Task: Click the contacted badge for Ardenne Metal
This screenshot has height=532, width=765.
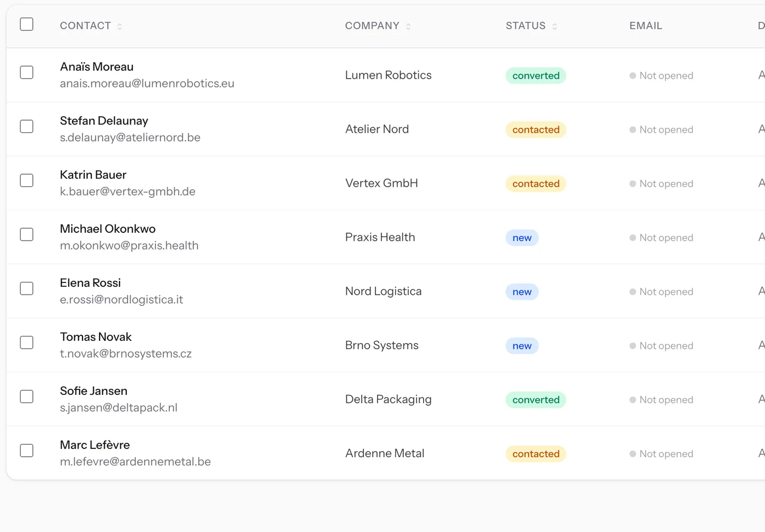Action: point(536,454)
